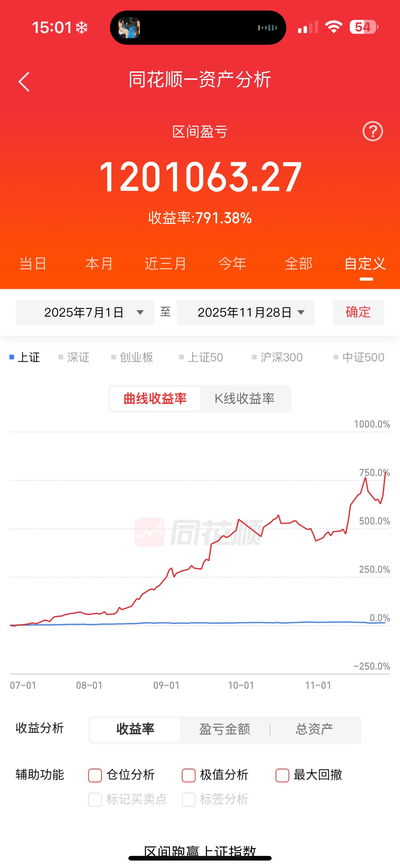Select the 自定义 tab
The height and width of the screenshot is (868, 400).
(365, 264)
